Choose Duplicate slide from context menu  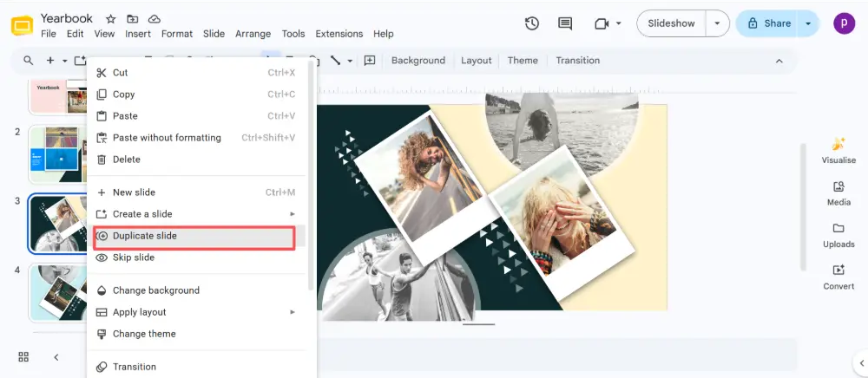(x=196, y=236)
